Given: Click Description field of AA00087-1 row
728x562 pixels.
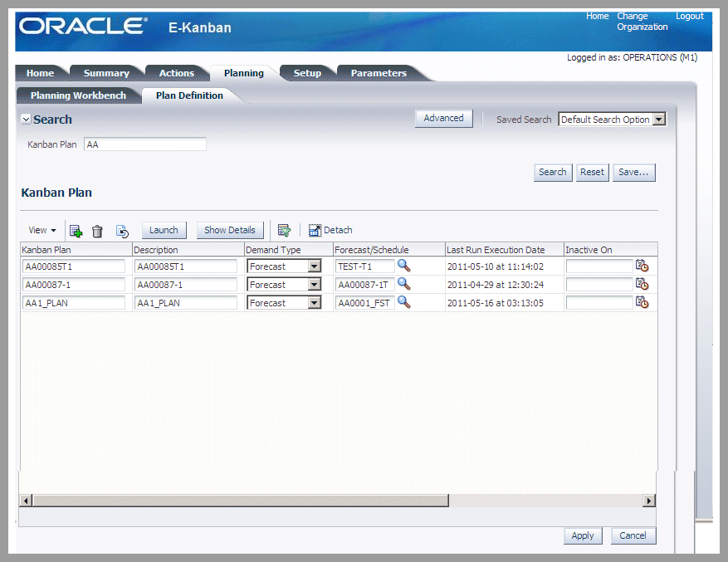Looking at the screenshot, I should tap(186, 285).
